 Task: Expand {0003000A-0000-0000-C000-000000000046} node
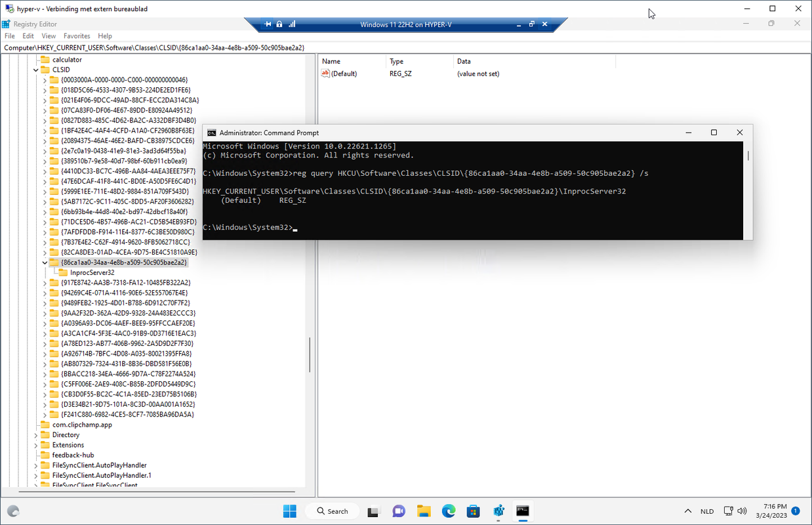[x=45, y=80]
